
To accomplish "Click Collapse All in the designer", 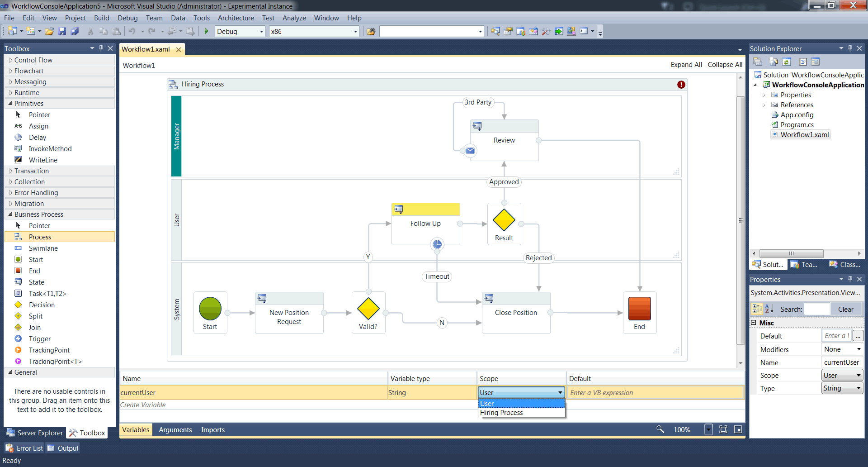I will coord(725,65).
